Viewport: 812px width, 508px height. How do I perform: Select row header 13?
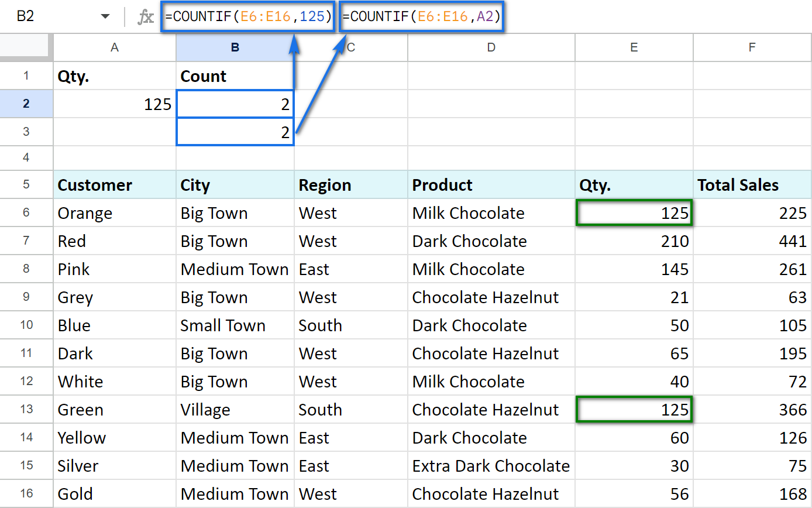[x=26, y=409]
